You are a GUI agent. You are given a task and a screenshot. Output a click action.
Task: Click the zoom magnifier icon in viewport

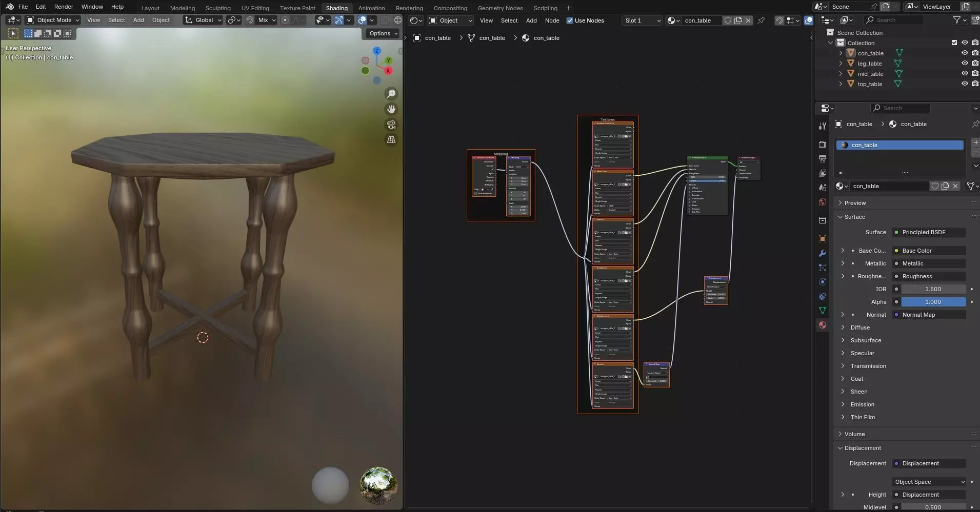point(391,94)
